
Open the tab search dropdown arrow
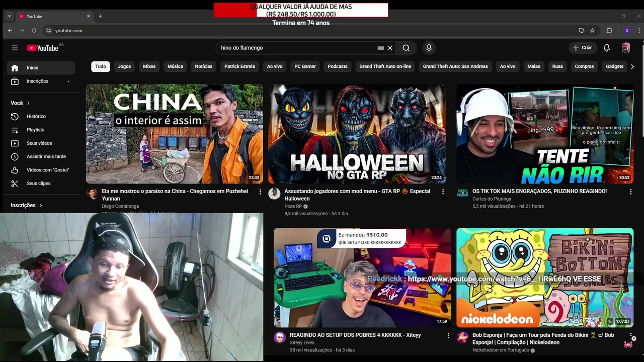point(9,16)
